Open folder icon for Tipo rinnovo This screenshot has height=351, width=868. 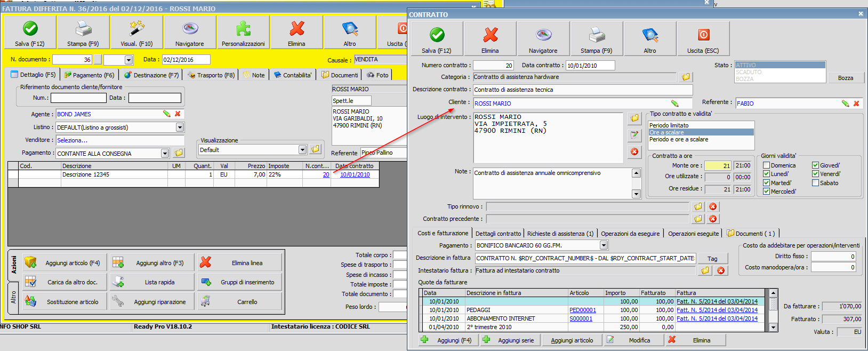tap(698, 206)
